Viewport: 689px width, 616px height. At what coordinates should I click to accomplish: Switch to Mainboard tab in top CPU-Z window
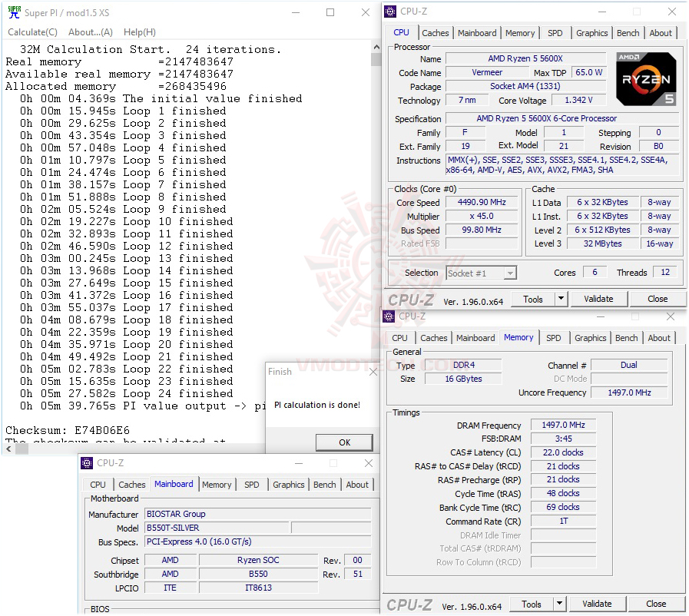pos(477,33)
